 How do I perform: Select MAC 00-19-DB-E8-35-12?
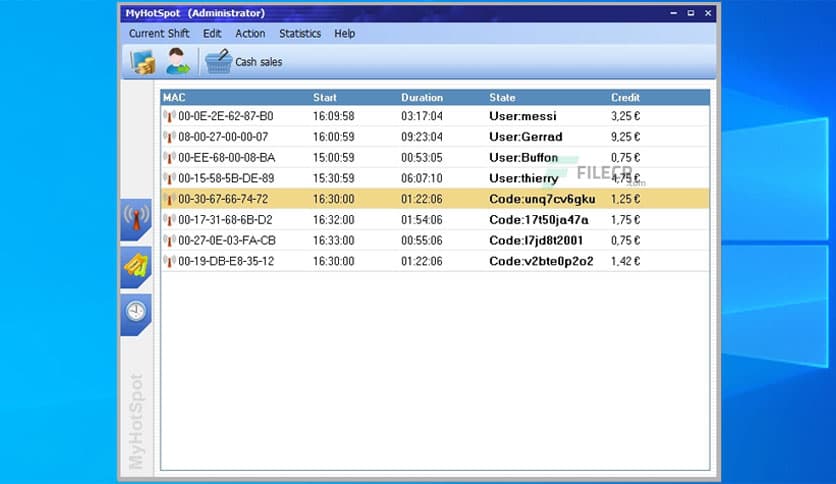[x=226, y=262]
